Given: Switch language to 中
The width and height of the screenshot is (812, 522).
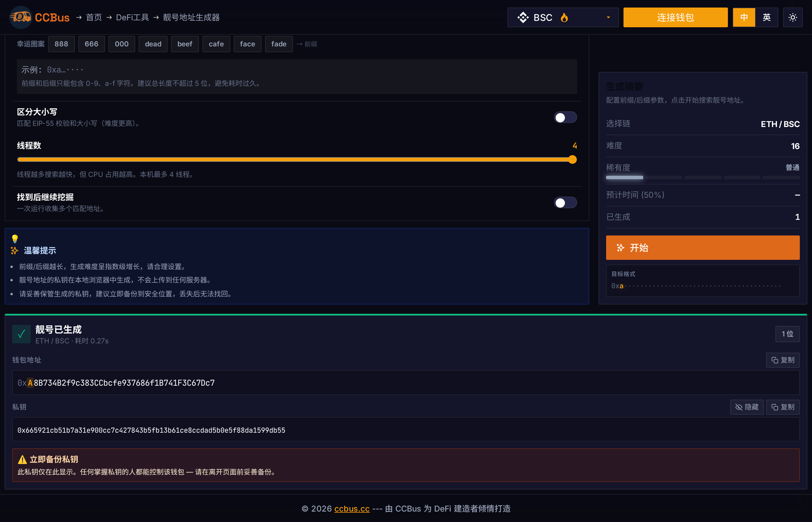Looking at the screenshot, I should [744, 17].
